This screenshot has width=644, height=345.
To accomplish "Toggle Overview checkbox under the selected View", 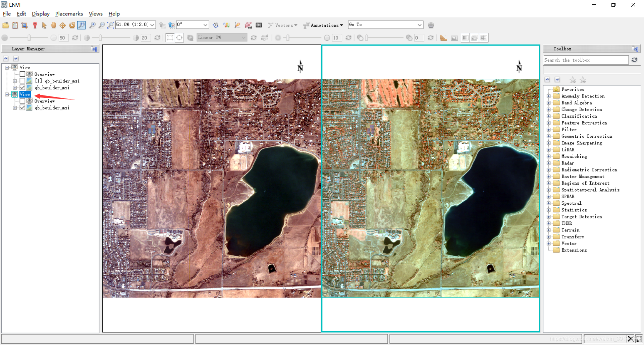I will point(22,101).
